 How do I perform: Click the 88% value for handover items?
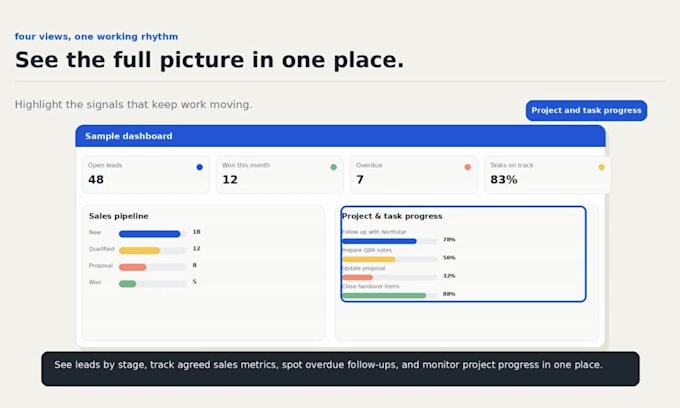[449, 294]
